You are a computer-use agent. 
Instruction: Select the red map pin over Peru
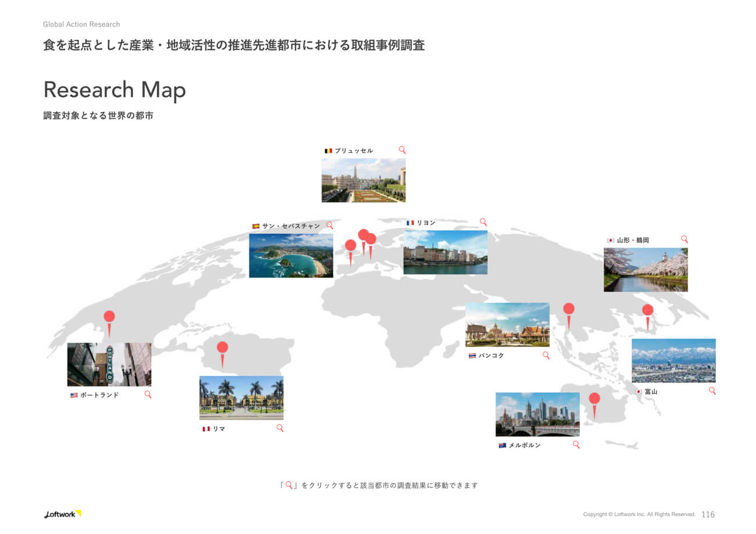pos(223,346)
